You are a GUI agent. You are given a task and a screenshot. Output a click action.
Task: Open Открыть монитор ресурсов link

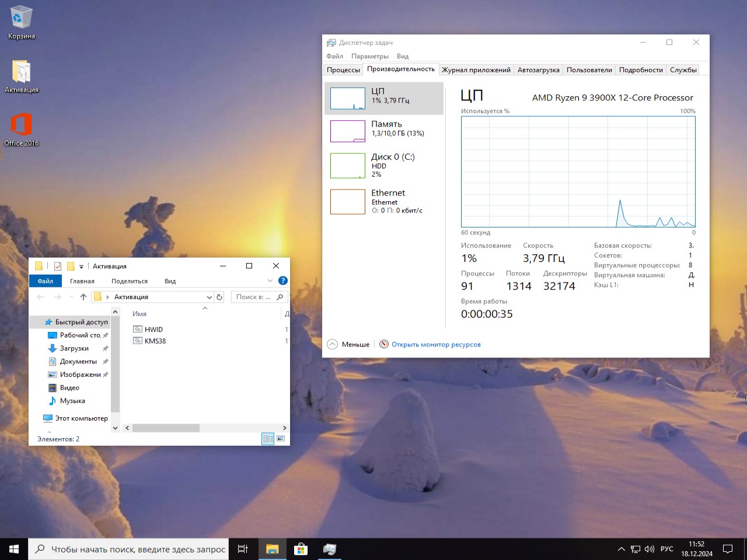tap(435, 344)
